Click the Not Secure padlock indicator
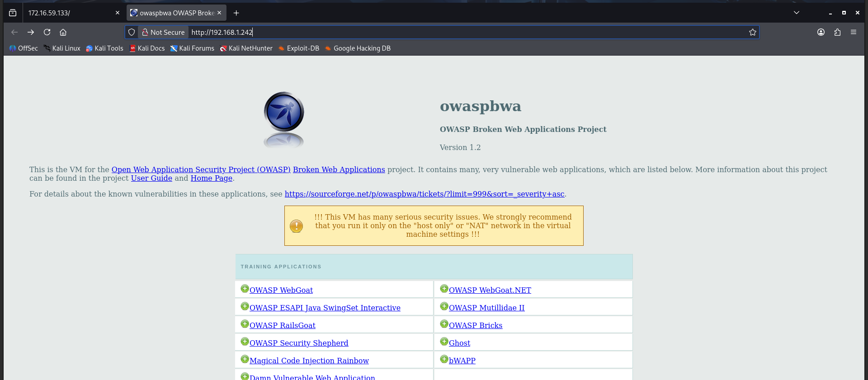The width and height of the screenshot is (868, 380). coord(163,32)
